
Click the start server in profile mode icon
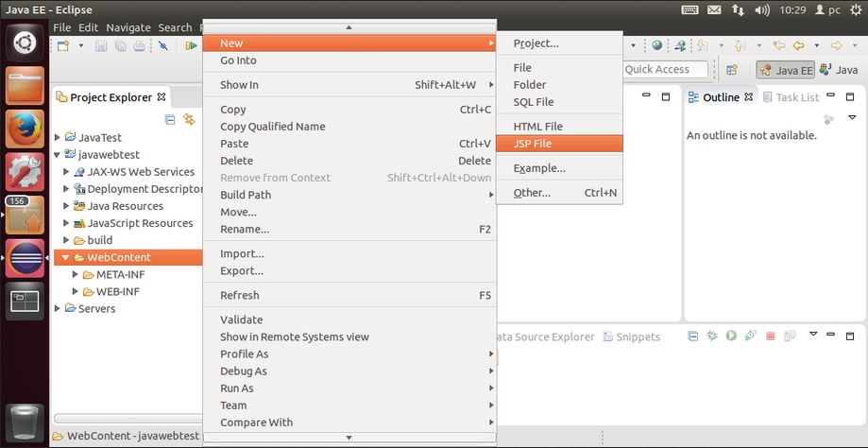pyautogui.click(x=751, y=336)
